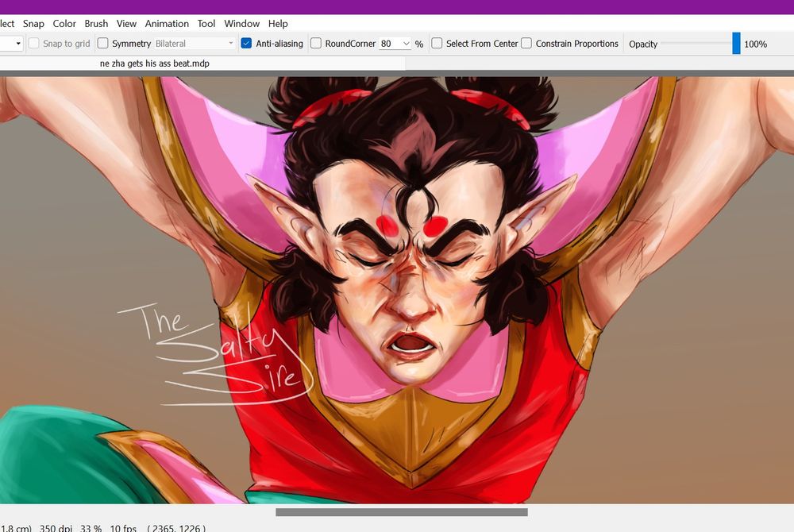Open the Brush menu
794x532 pixels.
pos(96,24)
